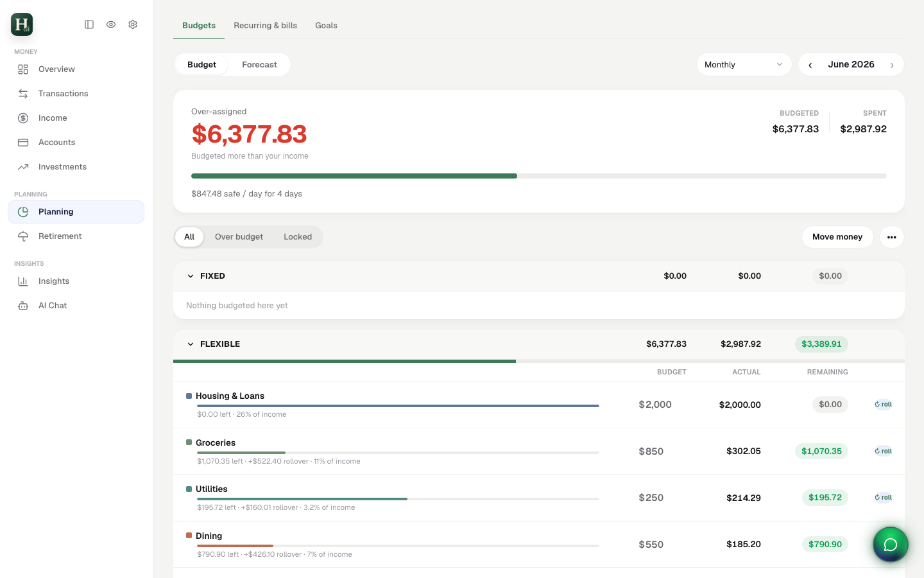Screen dimensions: 924x578
Task: Navigate to Income in sidebar
Action: coord(76,118)
